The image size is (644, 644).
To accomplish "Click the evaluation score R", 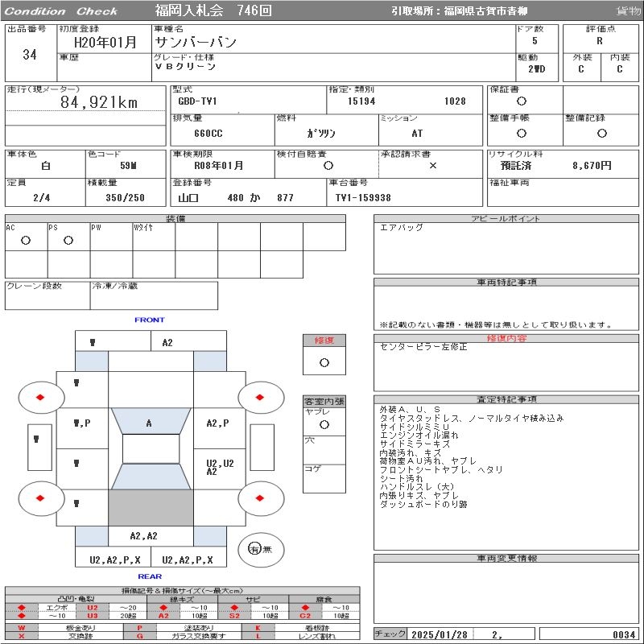I will coord(600,41).
